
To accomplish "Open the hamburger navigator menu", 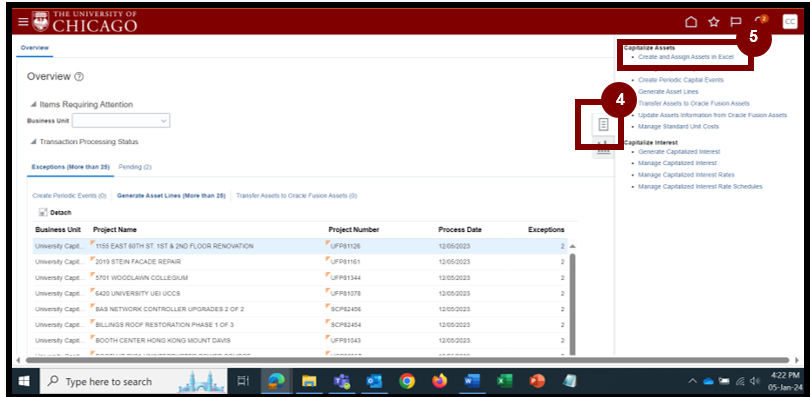I will pos(23,22).
